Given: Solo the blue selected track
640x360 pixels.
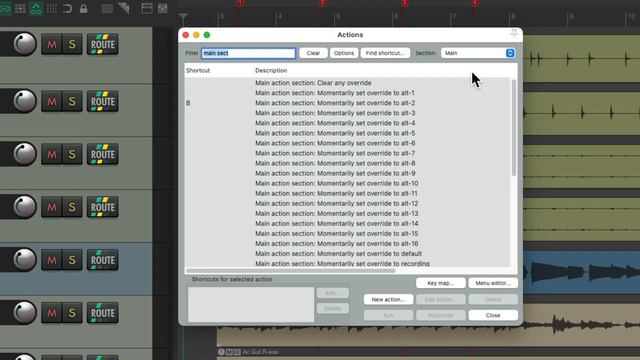Looking at the screenshot, I should [72, 260].
